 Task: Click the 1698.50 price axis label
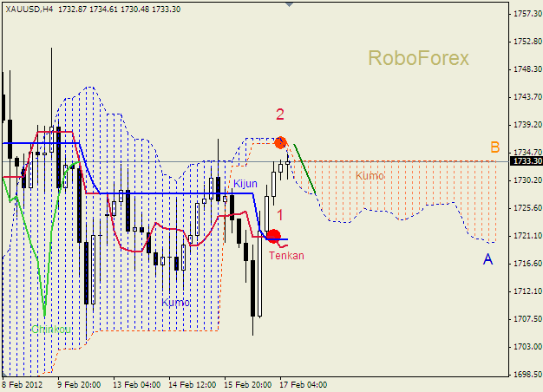527,375
